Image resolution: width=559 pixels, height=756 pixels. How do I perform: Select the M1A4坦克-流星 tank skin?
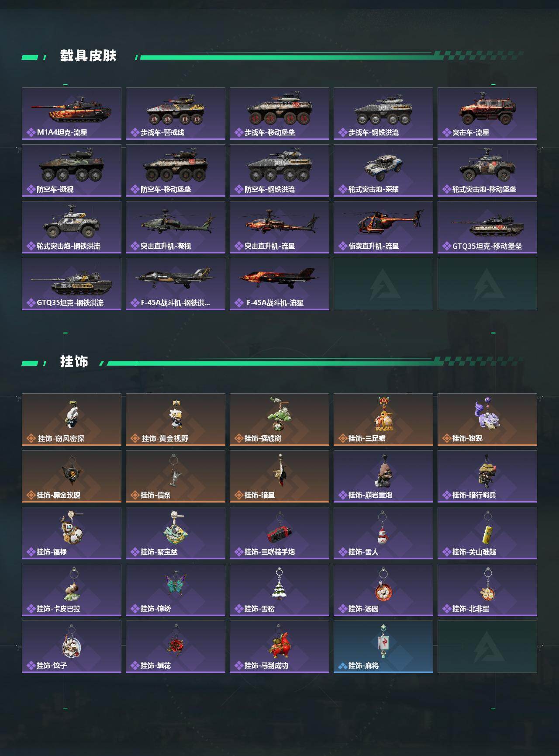[72, 114]
